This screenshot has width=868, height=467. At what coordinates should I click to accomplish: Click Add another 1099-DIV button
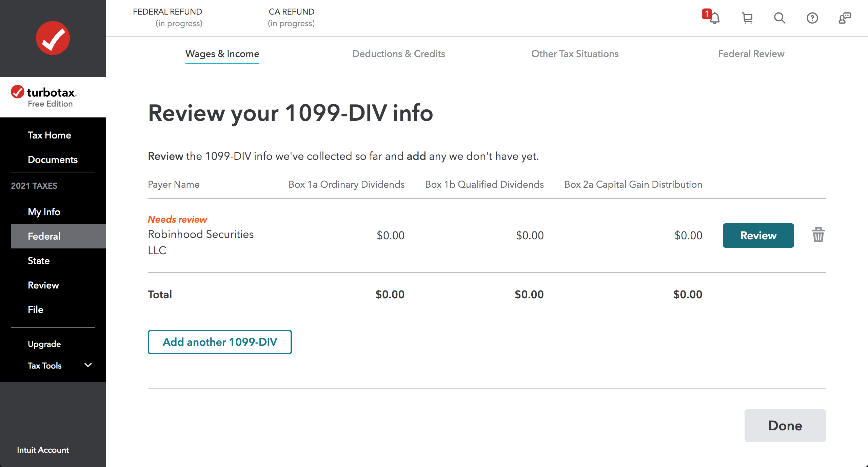click(x=220, y=342)
